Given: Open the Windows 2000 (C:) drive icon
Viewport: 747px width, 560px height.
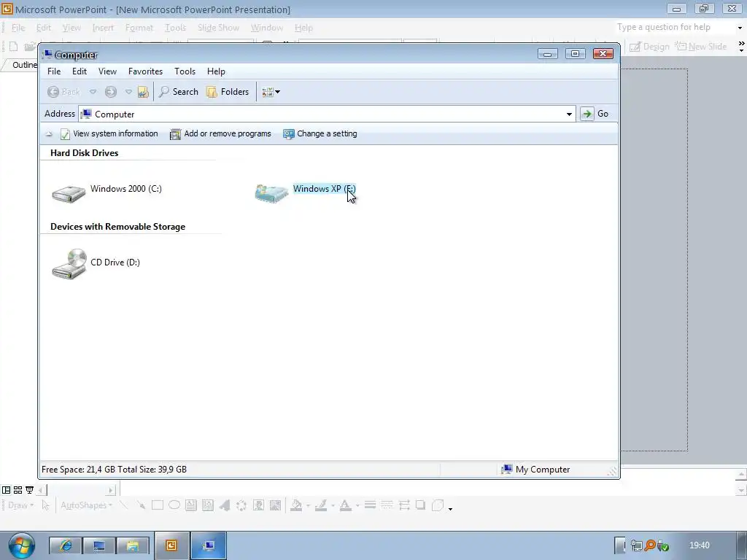Looking at the screenshot, I should [69, 193].
